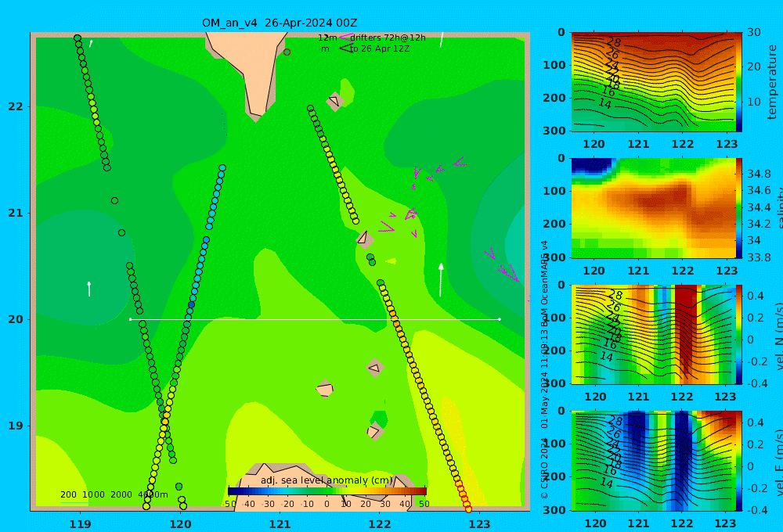783x532 pixels.
Task: Click depth tick 300 on temperature section
Action: click(555, 131)
